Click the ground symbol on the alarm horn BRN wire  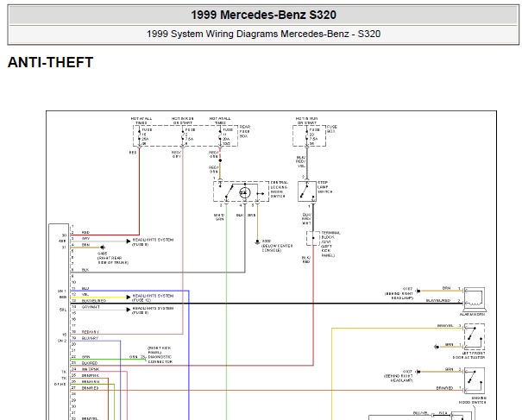pyautogui.click(x=418, y=291)
